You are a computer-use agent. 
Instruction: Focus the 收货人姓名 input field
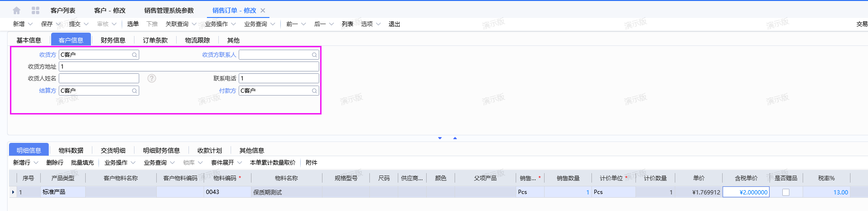coord(99,79)
